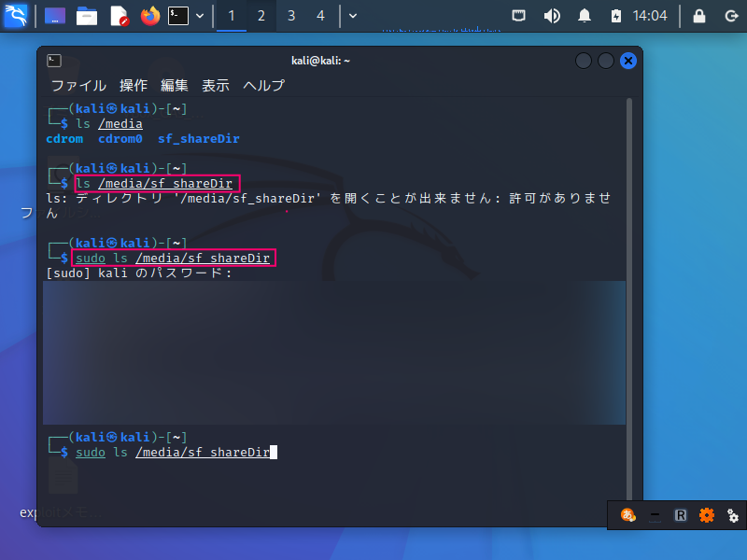Launch Firefox from the panel

(x=149, y=16)
